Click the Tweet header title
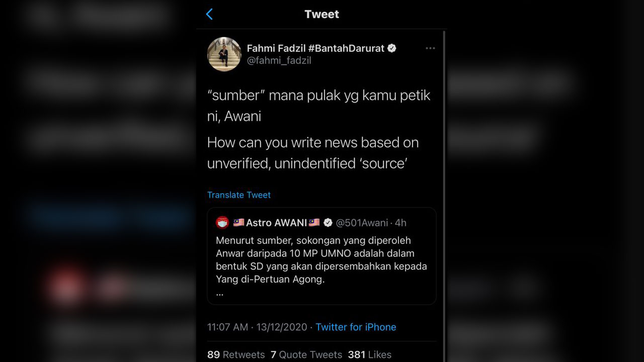 coord(322,14)
